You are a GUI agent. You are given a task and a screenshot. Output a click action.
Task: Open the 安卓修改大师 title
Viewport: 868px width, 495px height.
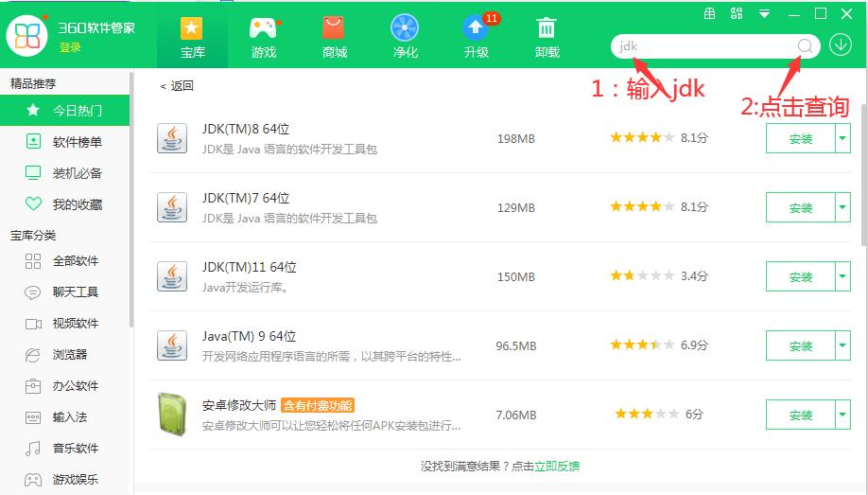(239, 405)
